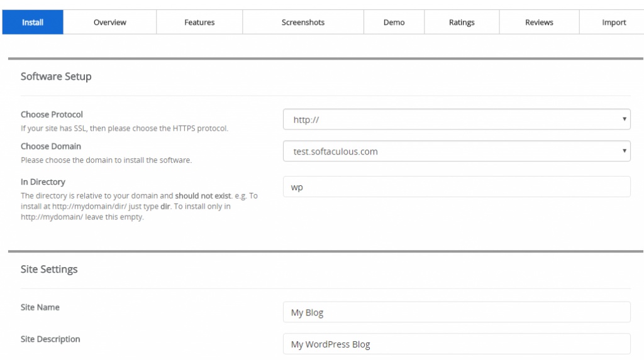This screenshot has width=644, height=360.
Task: Click the Choose Protocol label
Action: [x=52, y=114]
